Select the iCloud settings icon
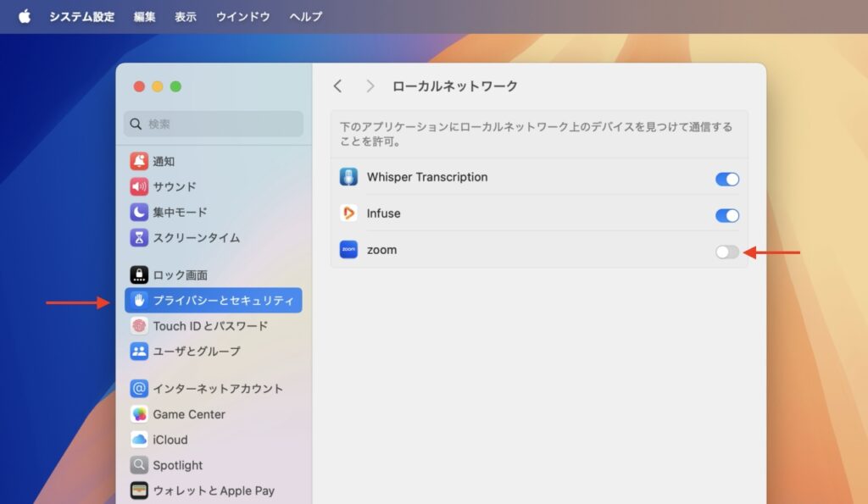The height and width of the screenshot is (504, 868). coord(140,440)
